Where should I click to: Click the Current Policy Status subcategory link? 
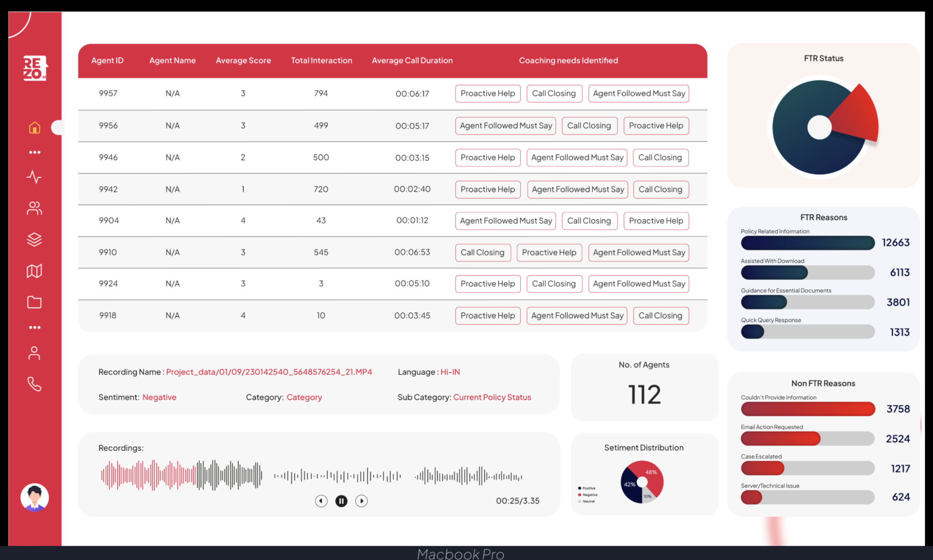tap(492, 396)
